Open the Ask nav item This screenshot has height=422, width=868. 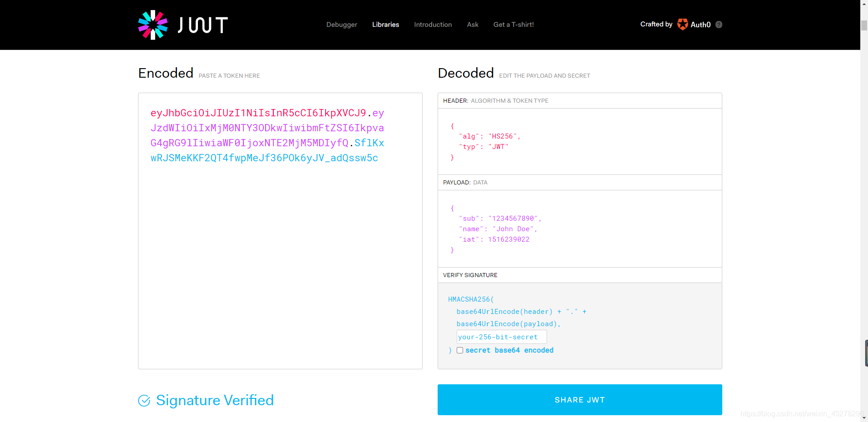click(x=473, y=25)
